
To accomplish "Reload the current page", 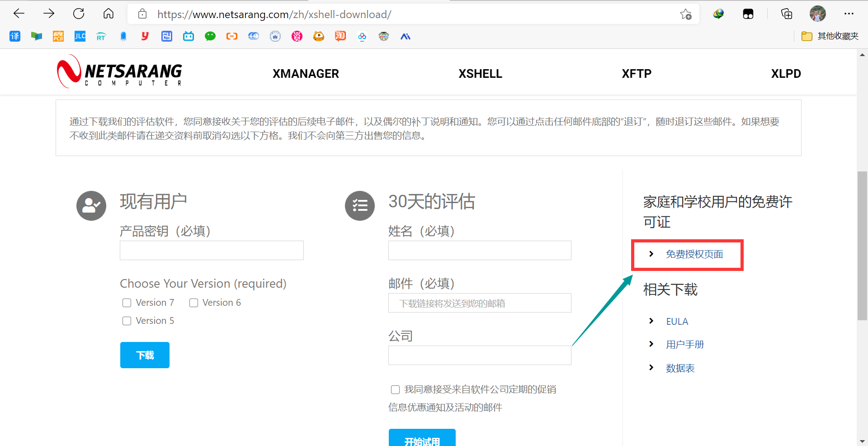I will (x=79, y=14).
